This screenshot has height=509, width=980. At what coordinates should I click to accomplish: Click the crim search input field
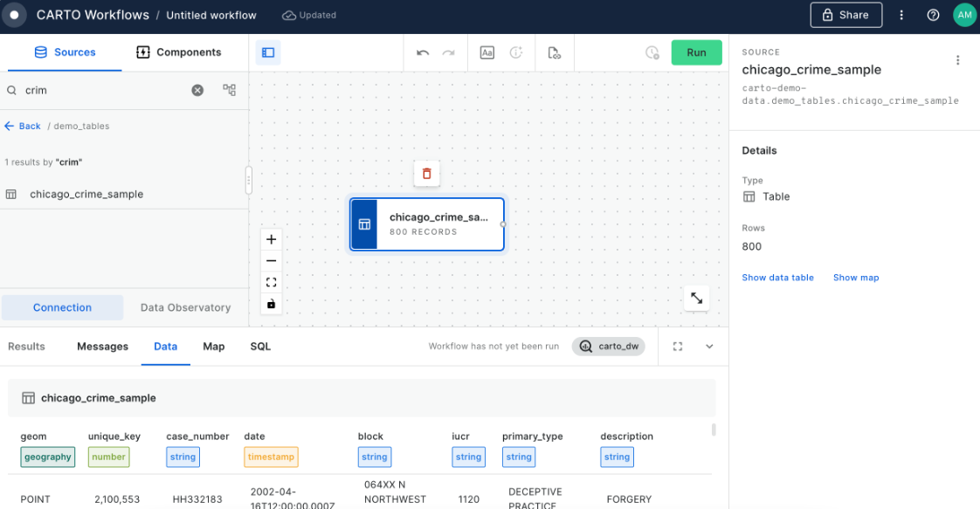[103, 90]
